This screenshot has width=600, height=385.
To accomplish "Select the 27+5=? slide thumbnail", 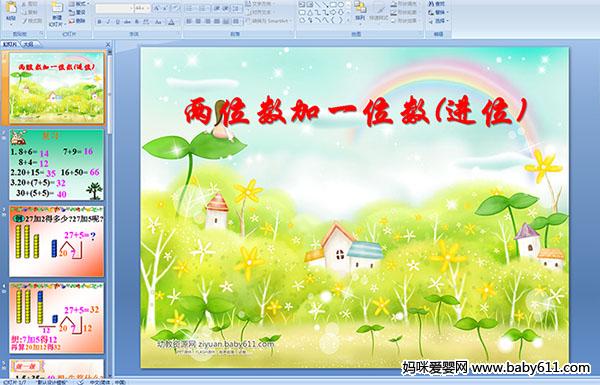I will (x=57, y=241).
